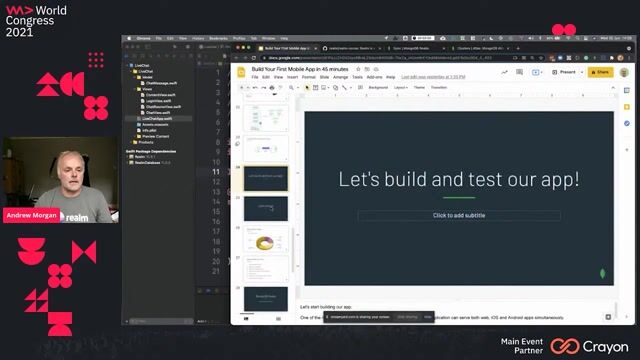640x360 pixels.
Task: Open the Slides Arrange menu
Action: click(x=340, y=77)
